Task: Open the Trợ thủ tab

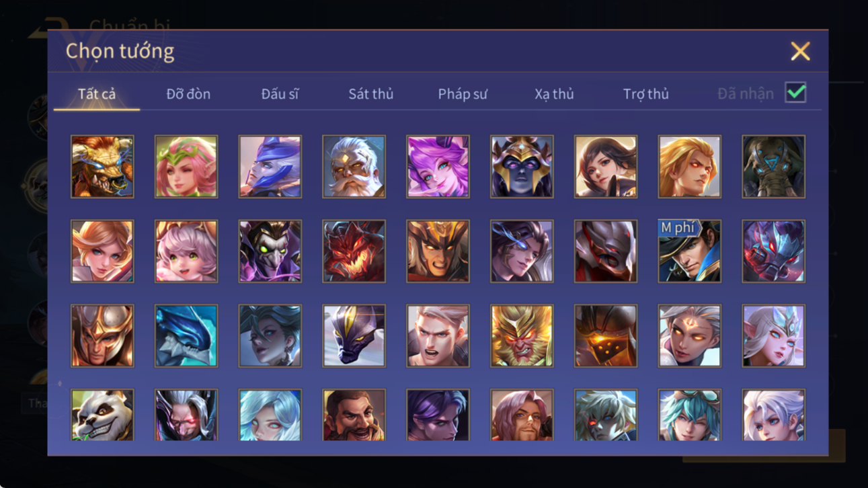Action: [x=645, y=94]
